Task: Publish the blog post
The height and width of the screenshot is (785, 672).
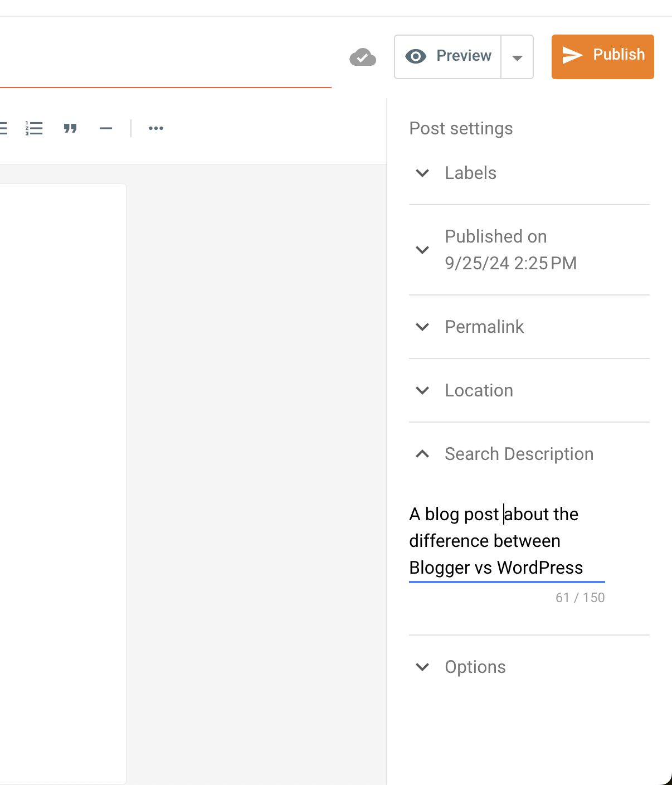Action: point(602,56)
